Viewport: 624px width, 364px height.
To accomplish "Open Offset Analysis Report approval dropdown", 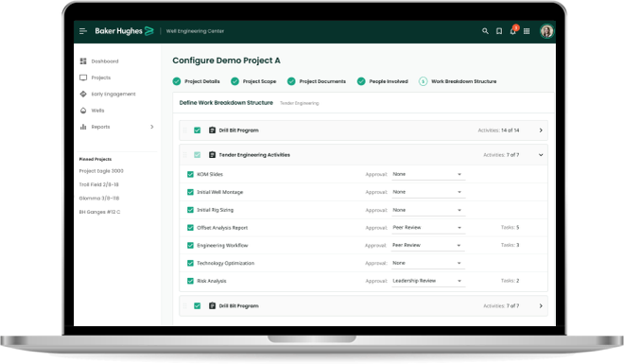I will pyautogui.click(x=428, y=228).
